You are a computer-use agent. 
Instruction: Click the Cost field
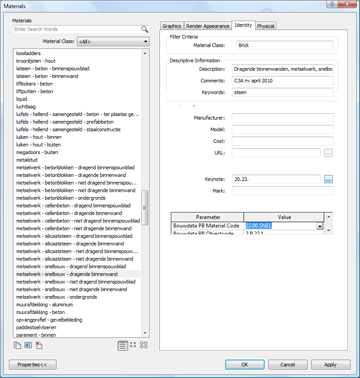[283, 141]
